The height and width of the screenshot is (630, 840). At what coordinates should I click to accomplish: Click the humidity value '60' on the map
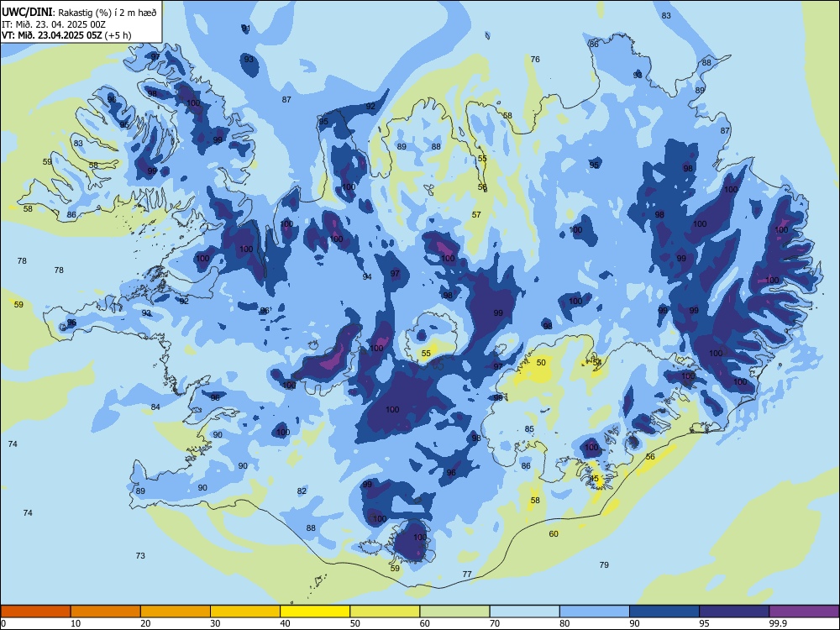coord(554,534)
